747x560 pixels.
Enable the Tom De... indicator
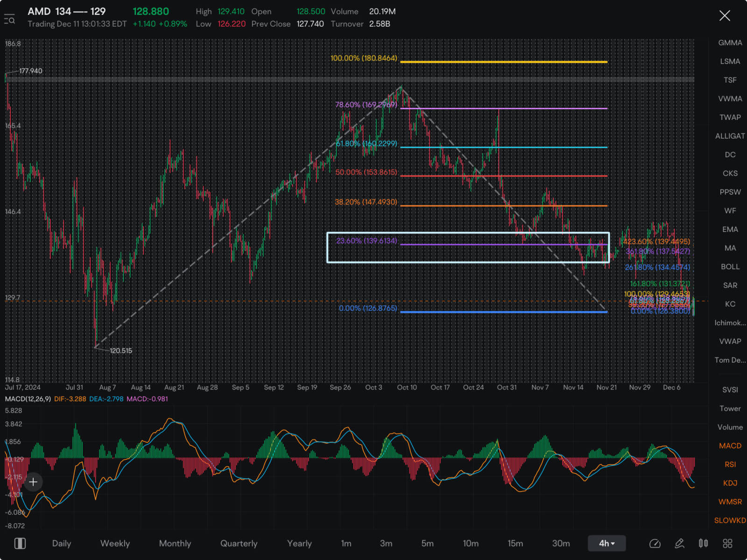point(730,360)
